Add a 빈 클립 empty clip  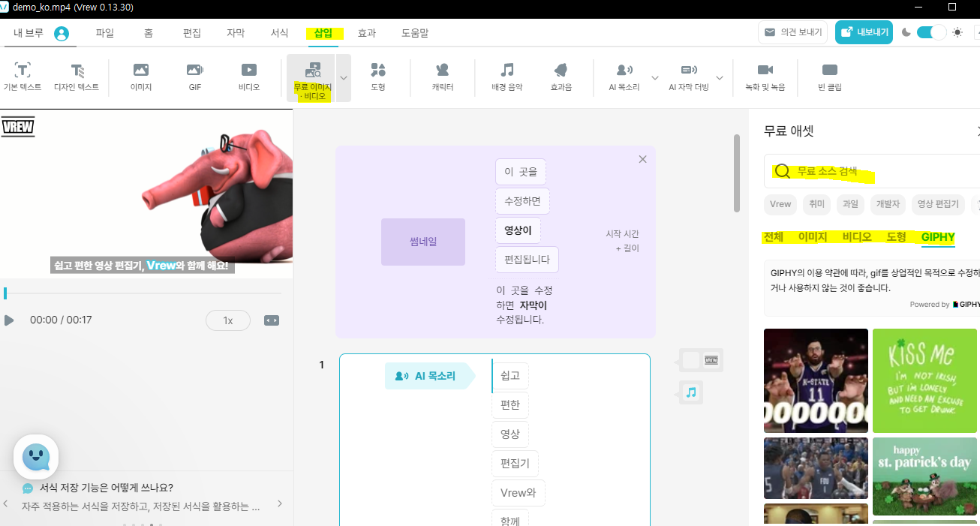click(829, 77)
